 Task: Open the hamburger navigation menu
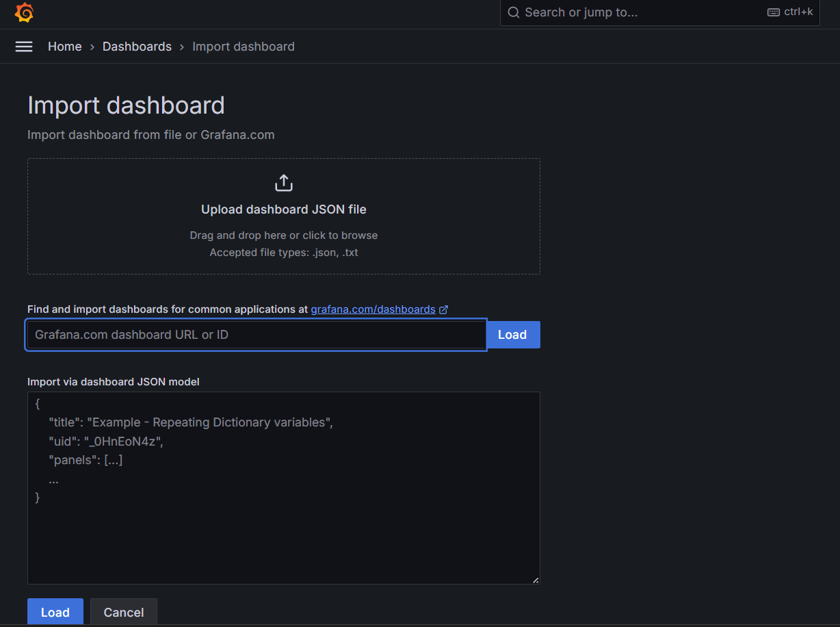tap(24, 47)
